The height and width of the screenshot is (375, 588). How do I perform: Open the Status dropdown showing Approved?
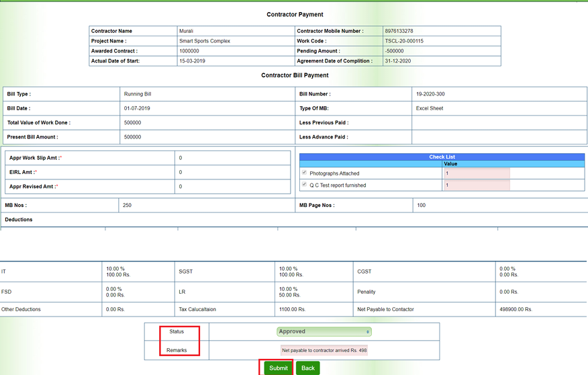coord(324,331)
